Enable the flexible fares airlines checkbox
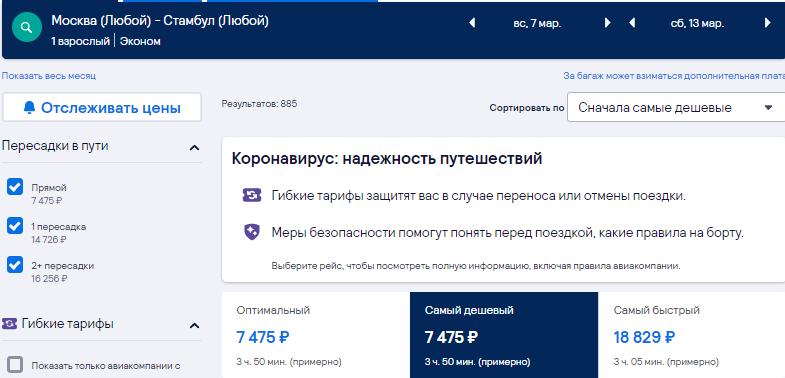785x378 pixels. click(x=15, y=364)
